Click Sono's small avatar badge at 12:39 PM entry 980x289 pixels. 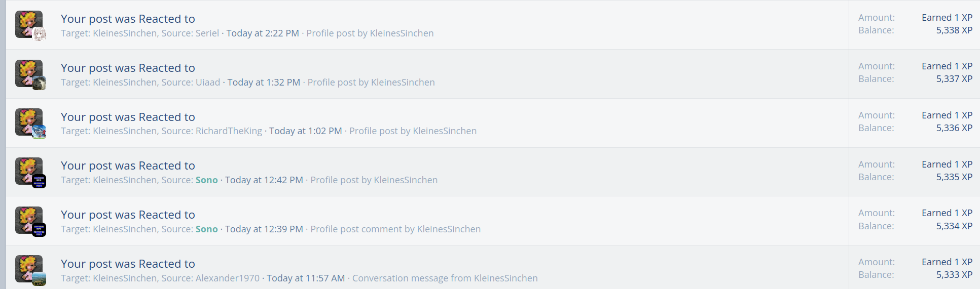pos(40,230)
